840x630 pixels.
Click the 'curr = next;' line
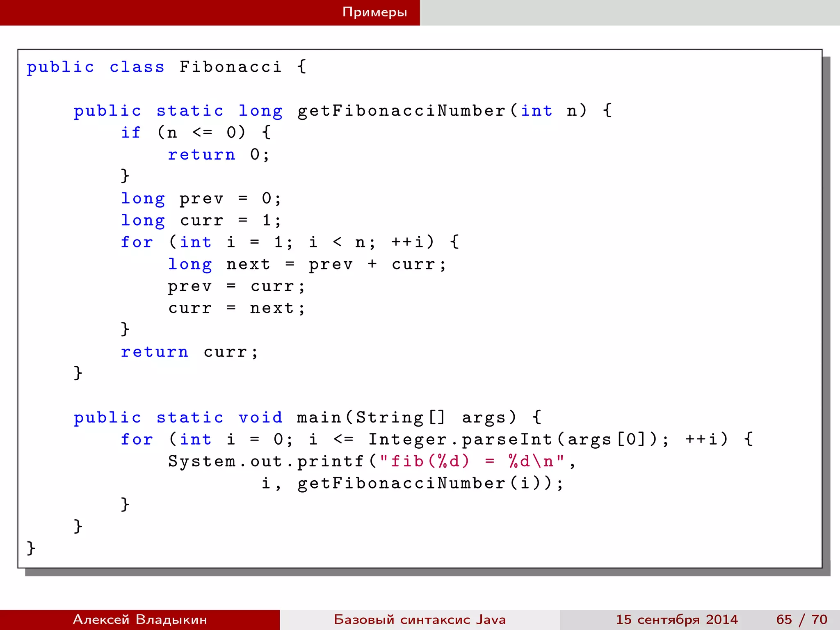click(x=237, y=308)
